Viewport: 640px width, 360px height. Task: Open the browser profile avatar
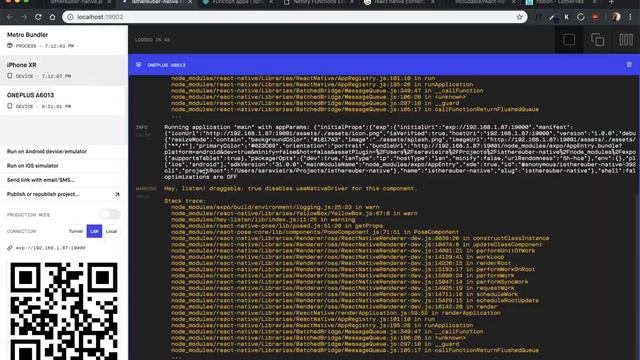(x=616, y=17)
